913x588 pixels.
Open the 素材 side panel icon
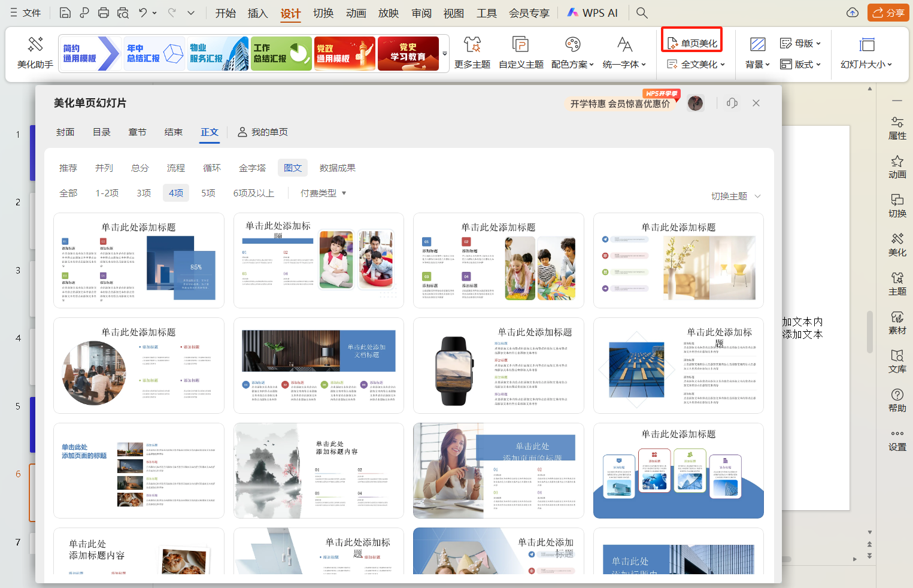click(897, 323)
